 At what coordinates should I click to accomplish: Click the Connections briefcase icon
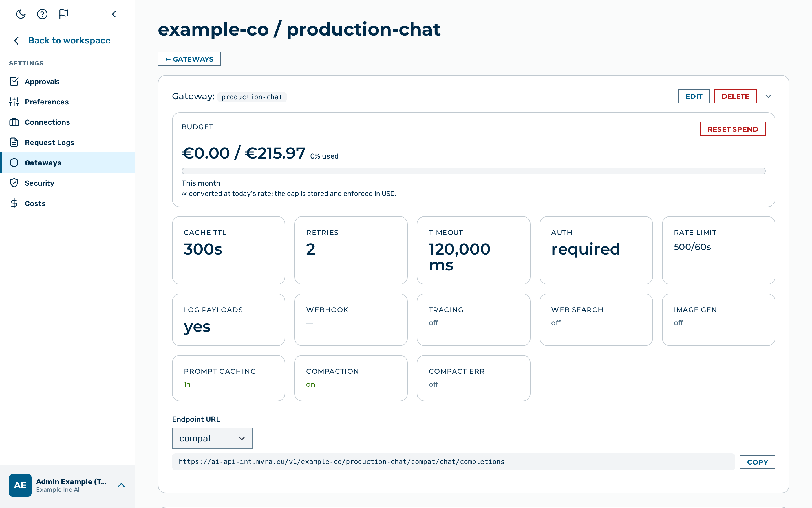[x=14, y=122]
